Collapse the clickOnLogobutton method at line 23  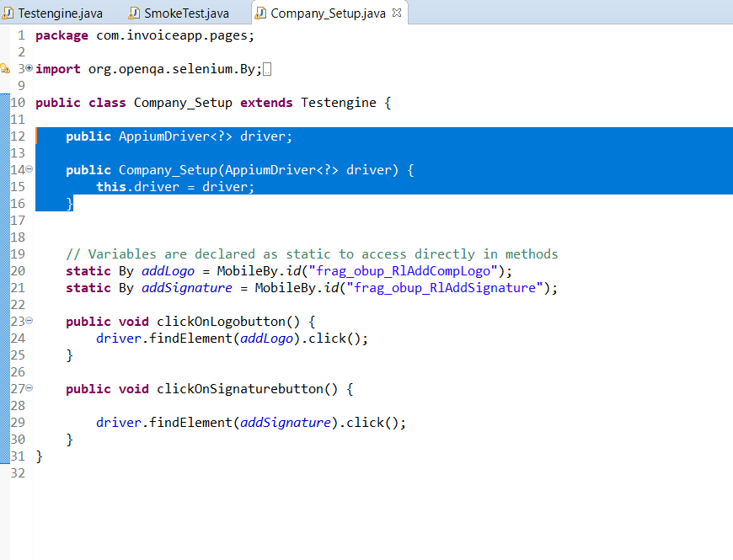coord(29,320)
